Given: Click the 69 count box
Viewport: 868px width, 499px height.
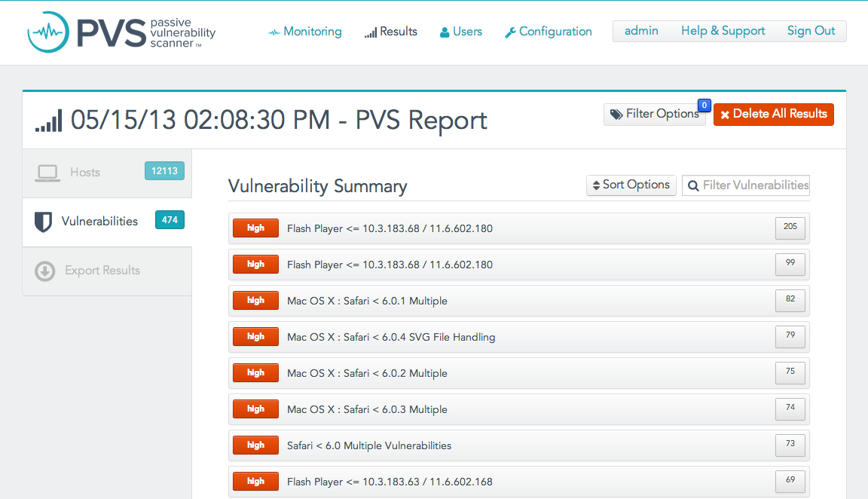Looking at the screenshot, I should [790, 481].
